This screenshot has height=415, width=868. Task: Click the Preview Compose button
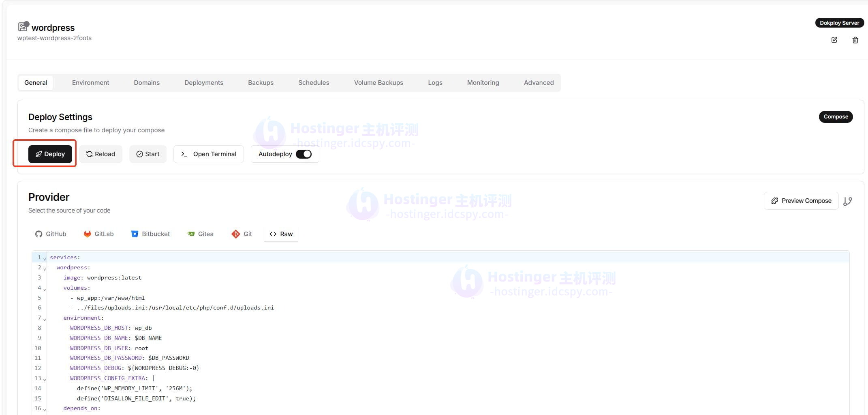click(801, 200)
